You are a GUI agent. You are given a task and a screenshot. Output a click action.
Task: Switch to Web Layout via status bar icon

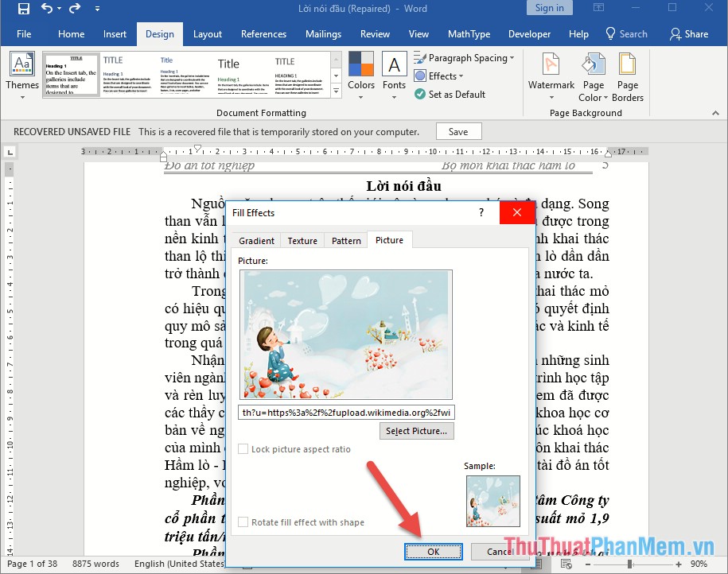point(566,564)
